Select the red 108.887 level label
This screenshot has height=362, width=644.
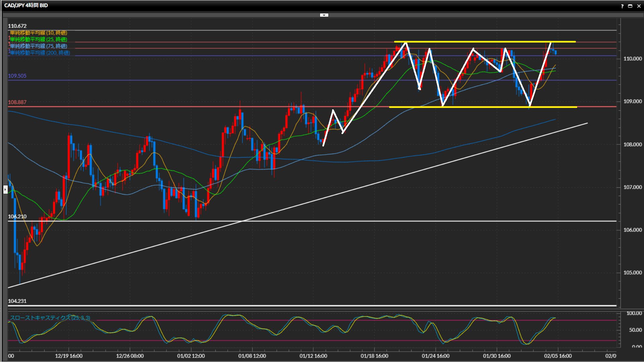click(x=17, y=102)
